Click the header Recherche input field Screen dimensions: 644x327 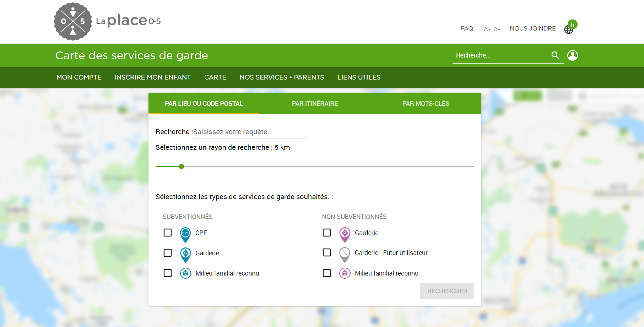(x=501, y=55)
